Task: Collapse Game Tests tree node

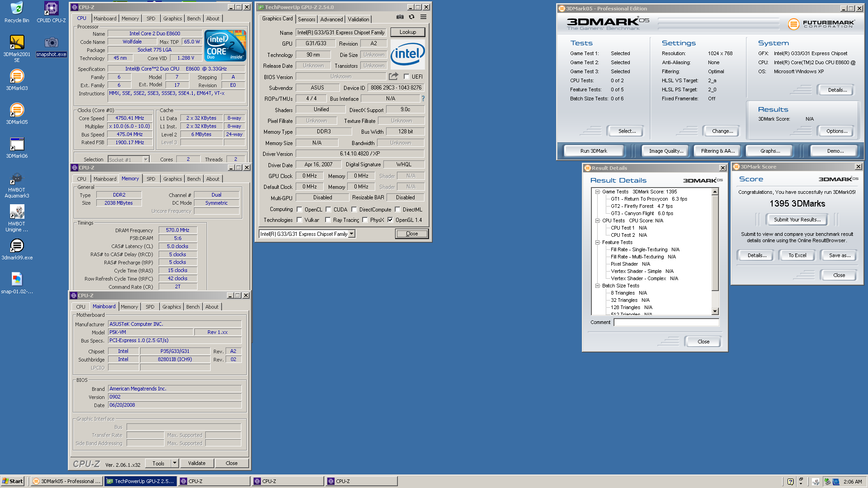Action: (x=597, y=192)
